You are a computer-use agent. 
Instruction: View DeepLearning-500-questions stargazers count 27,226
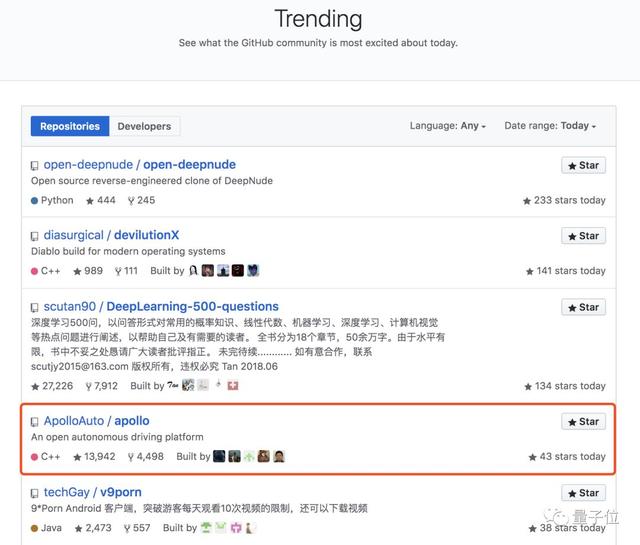pyautogui.click(x=52, y=386)
